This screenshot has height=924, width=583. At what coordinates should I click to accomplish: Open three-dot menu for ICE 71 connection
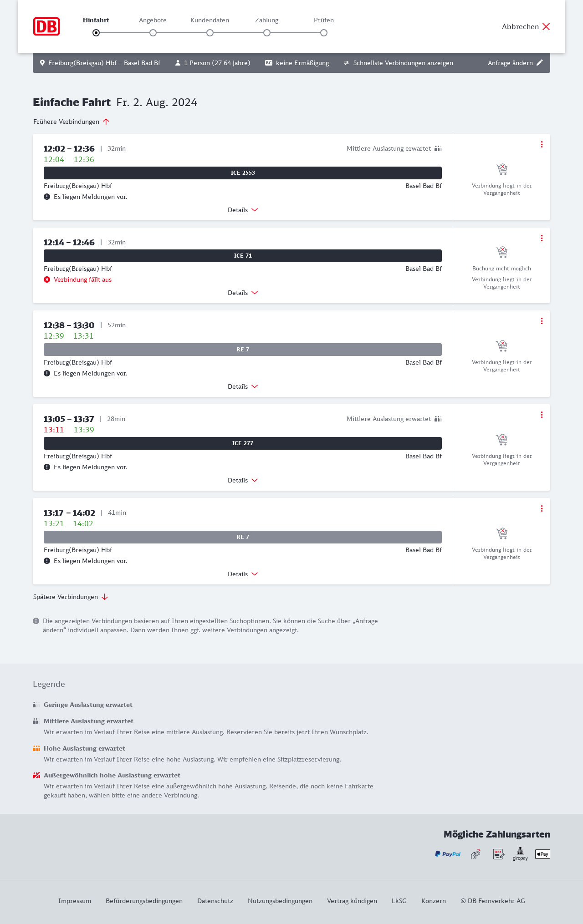[x=542, y=238]
